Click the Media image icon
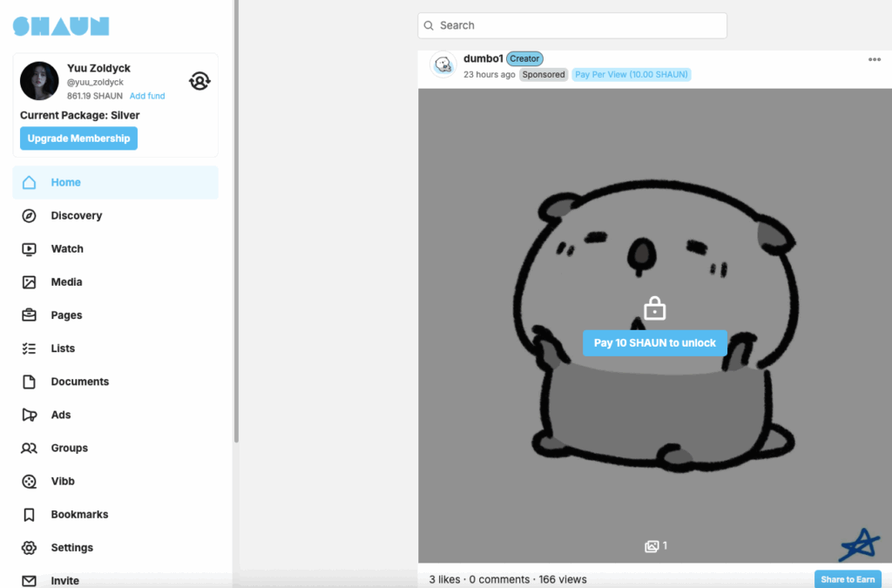The height and width of the screenshot is (588, 892). click(29, 282)
